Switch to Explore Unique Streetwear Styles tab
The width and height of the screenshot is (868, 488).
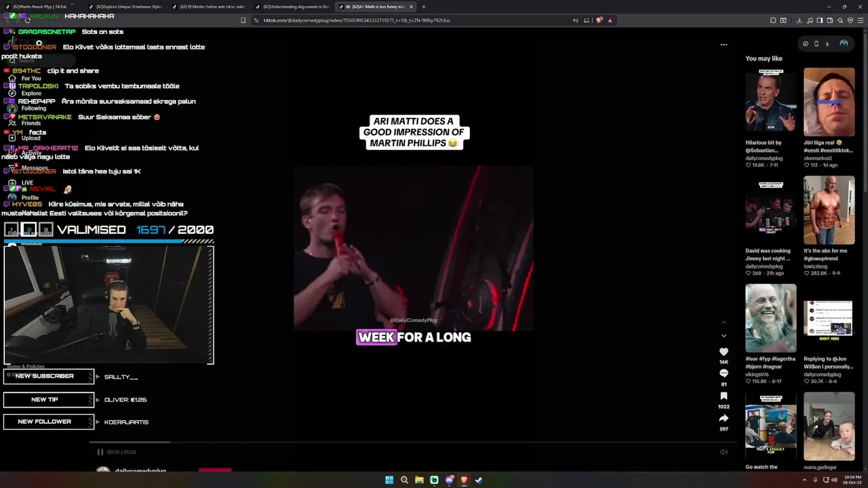(x=125, y=7)
